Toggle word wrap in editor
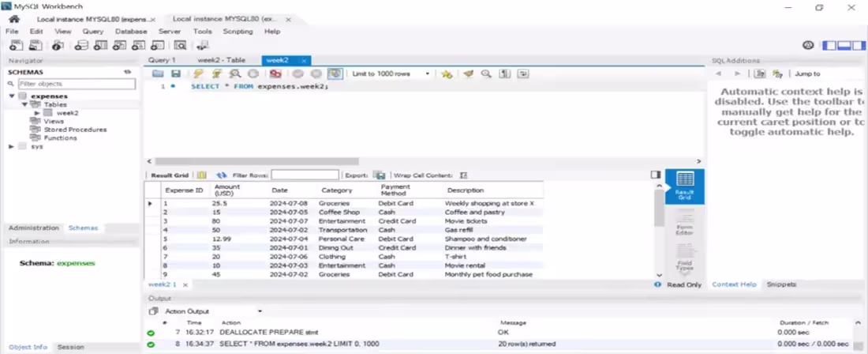The image size is (868, 354). tap(522, 73)
